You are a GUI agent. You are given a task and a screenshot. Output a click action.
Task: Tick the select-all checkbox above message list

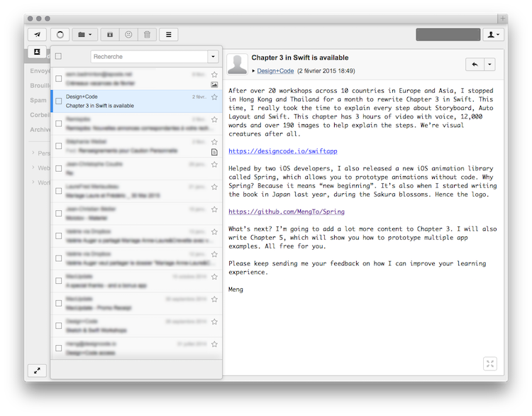tap(58, 57)
